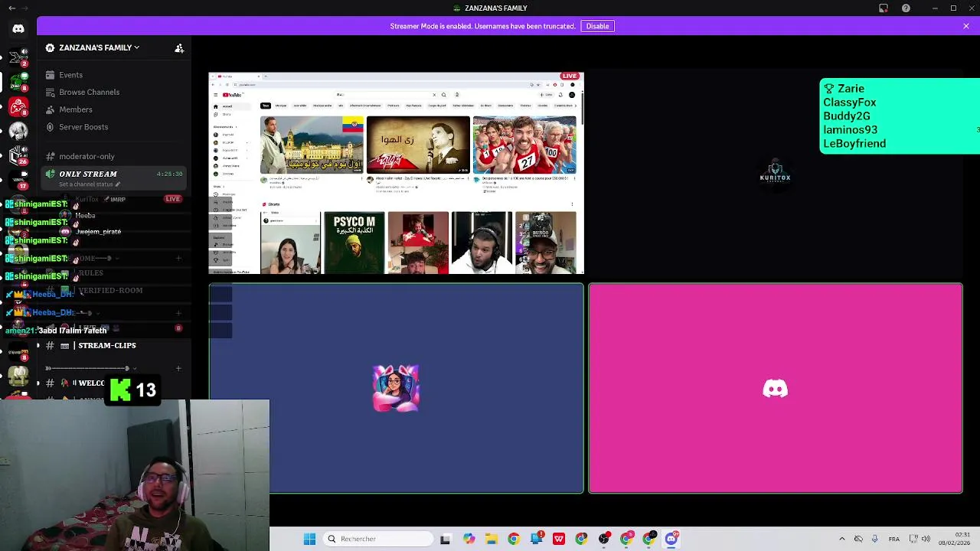Open the Windows Start menu
The width and height of the screenshot is (980, 551).
[x=309, y=539]
